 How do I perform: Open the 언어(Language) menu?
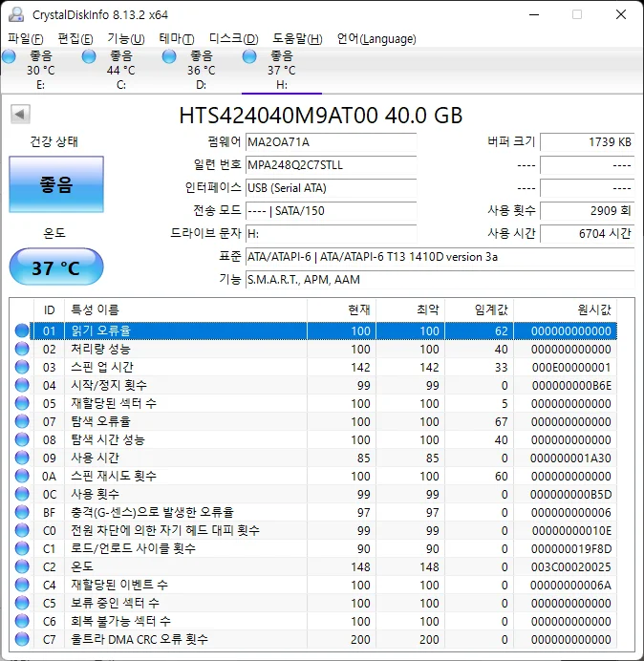[376, 39]
